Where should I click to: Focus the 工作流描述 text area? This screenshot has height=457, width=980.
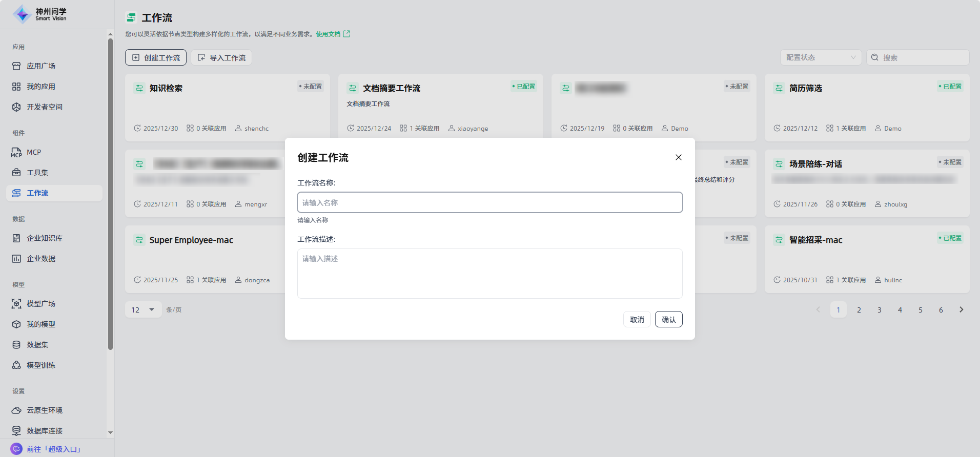[489, 273]
